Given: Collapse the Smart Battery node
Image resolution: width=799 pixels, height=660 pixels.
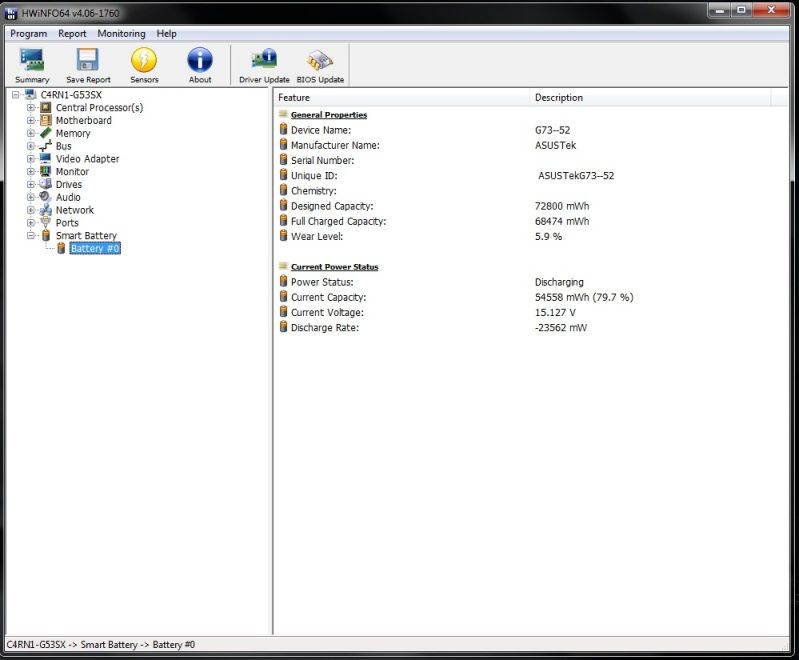Looking at the screenshot, I should [x=31, y=235].
